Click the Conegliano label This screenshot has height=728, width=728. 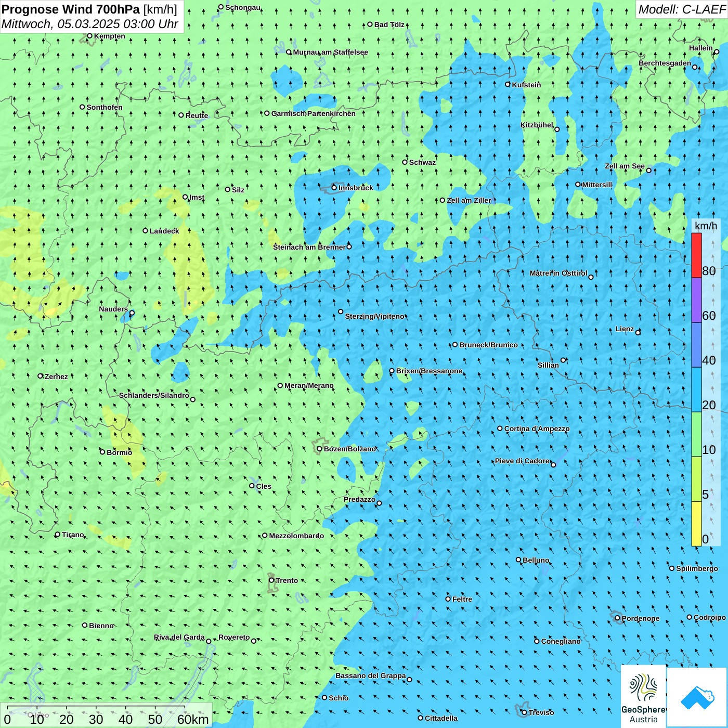(561, 641)
